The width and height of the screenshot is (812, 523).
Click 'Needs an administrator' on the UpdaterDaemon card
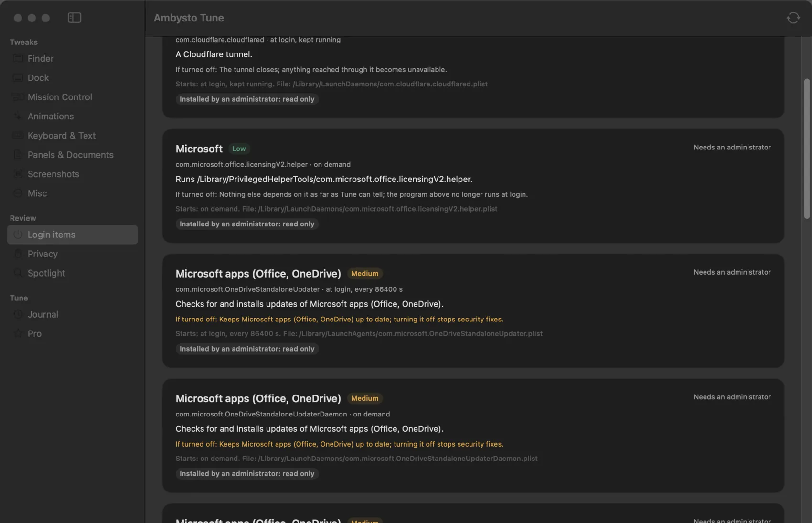pyautogui.click(x=732, y=397)
